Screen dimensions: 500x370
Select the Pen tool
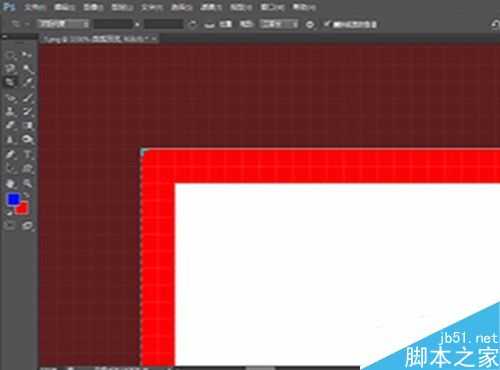coord(10,155)
